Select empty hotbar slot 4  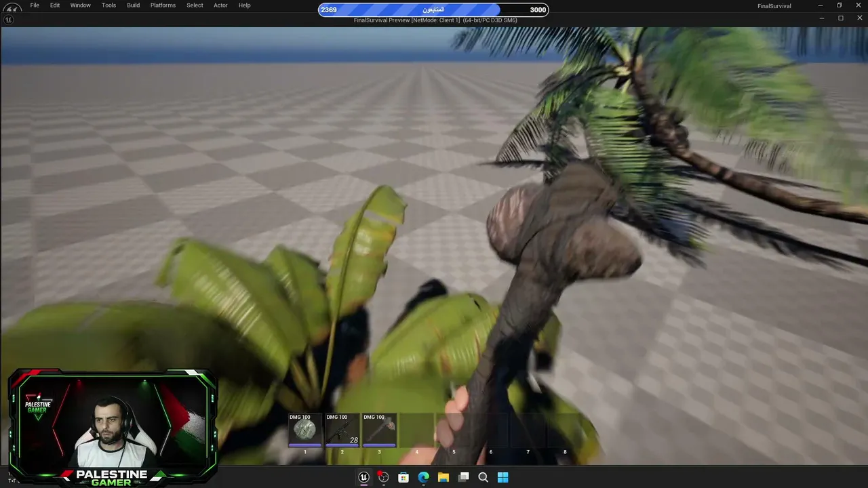pyautogui.click(x=416, y=430)
